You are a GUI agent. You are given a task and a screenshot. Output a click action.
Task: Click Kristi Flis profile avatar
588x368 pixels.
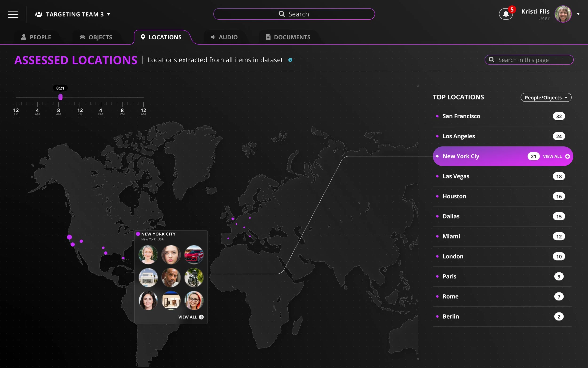pos(563,14)
